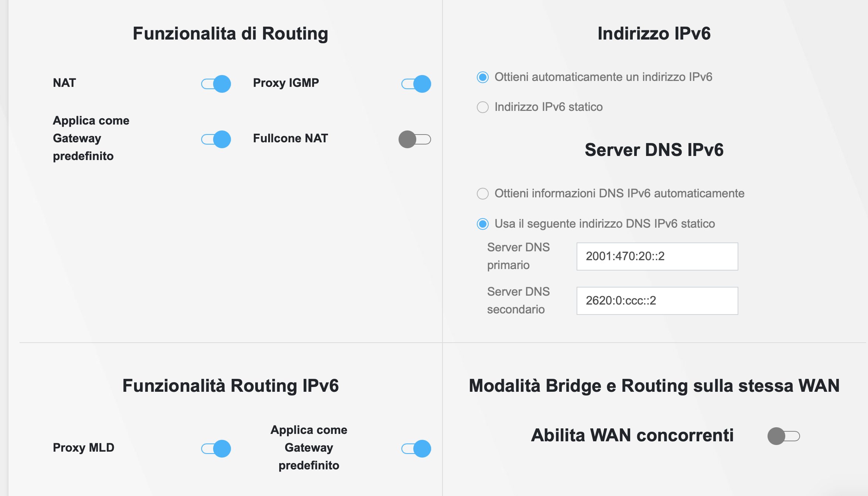Toggle default gateway switch in IPv6 routing section

416,449
